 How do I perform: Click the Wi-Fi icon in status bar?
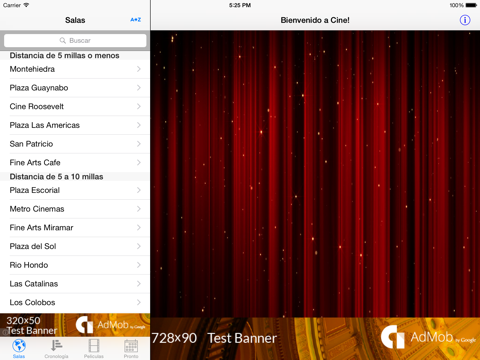coord(26,5)
